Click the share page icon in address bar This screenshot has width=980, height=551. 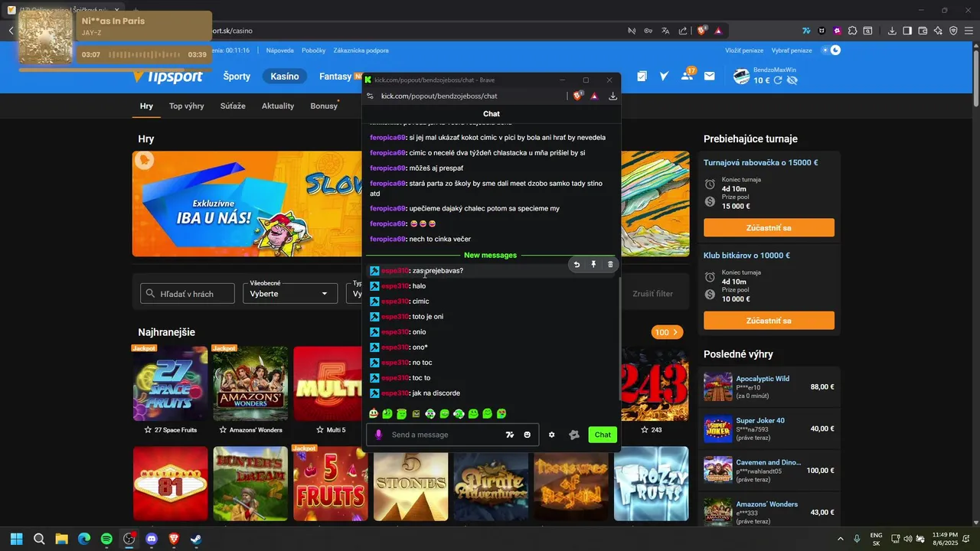[x=682, y=31]
